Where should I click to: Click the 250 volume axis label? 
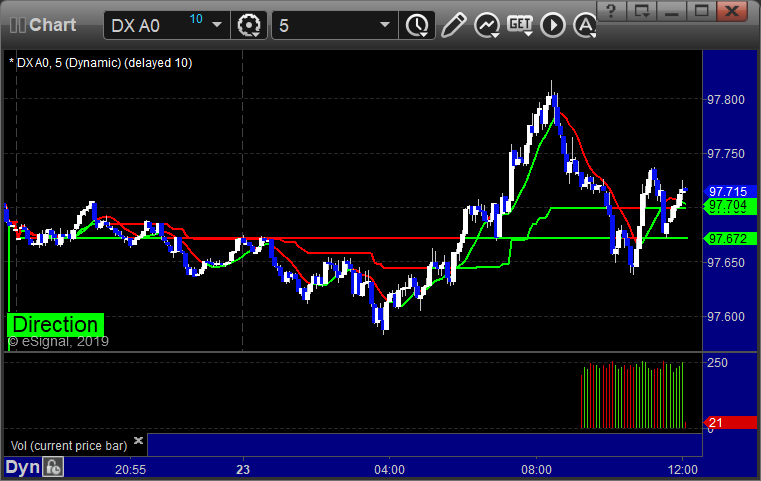(717, 363)
